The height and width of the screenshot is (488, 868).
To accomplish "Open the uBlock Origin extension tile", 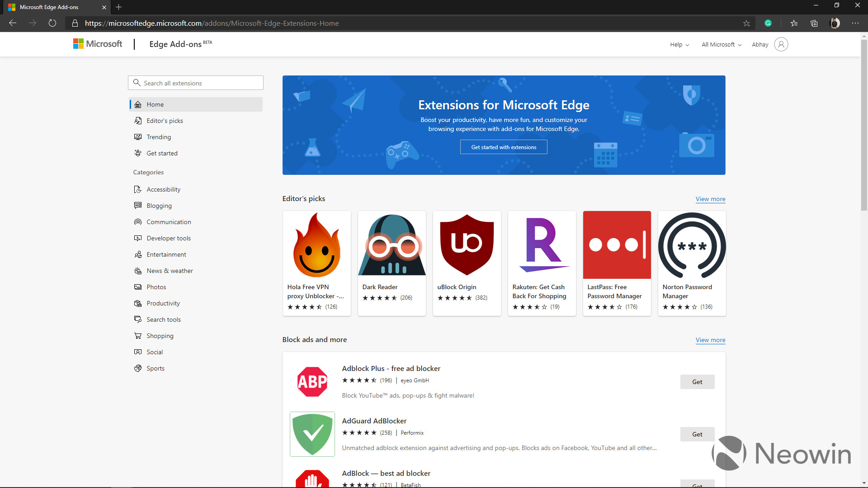I will tap(467, 263).
